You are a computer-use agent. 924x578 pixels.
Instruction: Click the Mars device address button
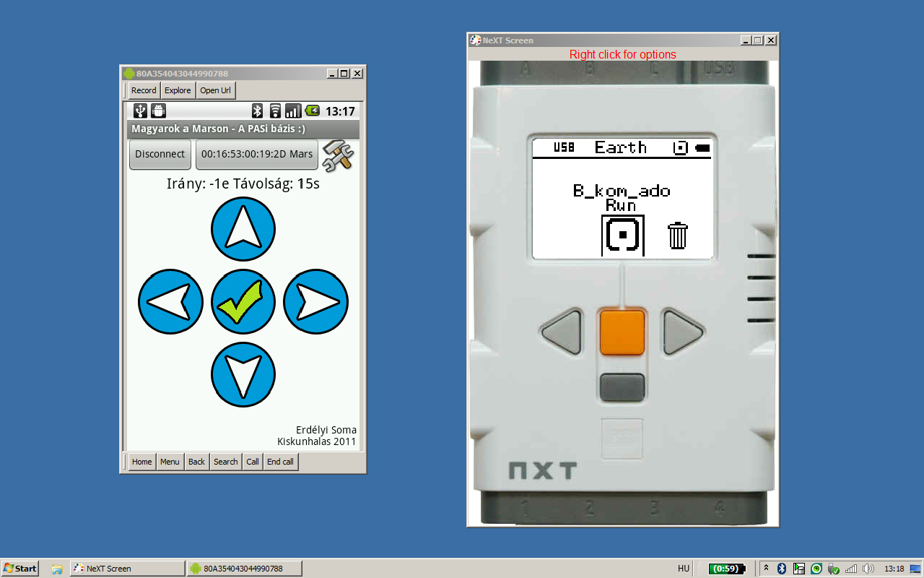pyautogui.click(x=257, y=155)
